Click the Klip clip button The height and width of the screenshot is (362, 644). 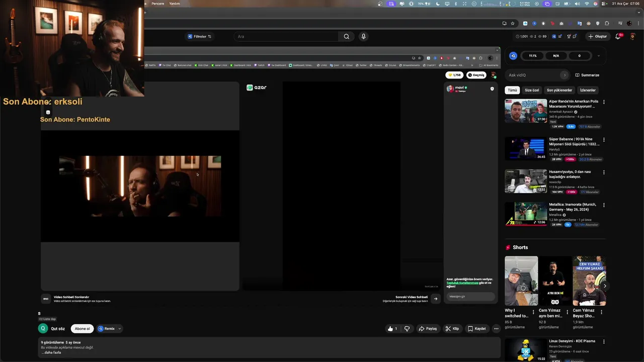click(452, 329)
